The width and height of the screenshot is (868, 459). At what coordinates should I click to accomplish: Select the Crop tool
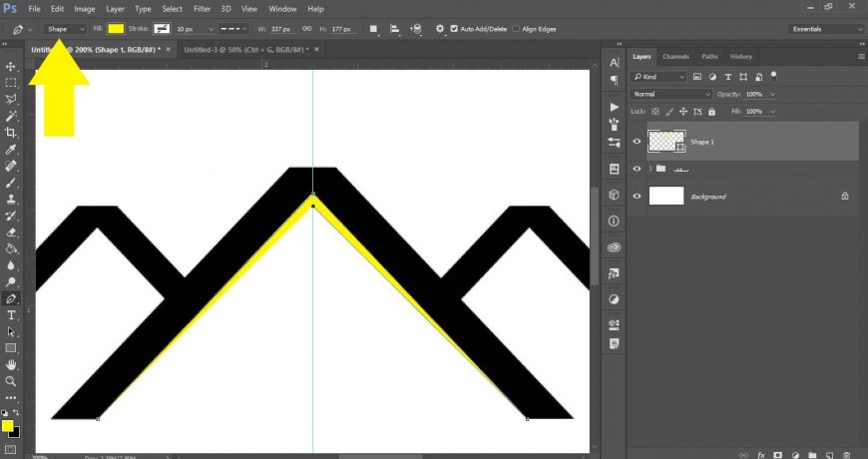pyautogui.click(x=11, y=132)
